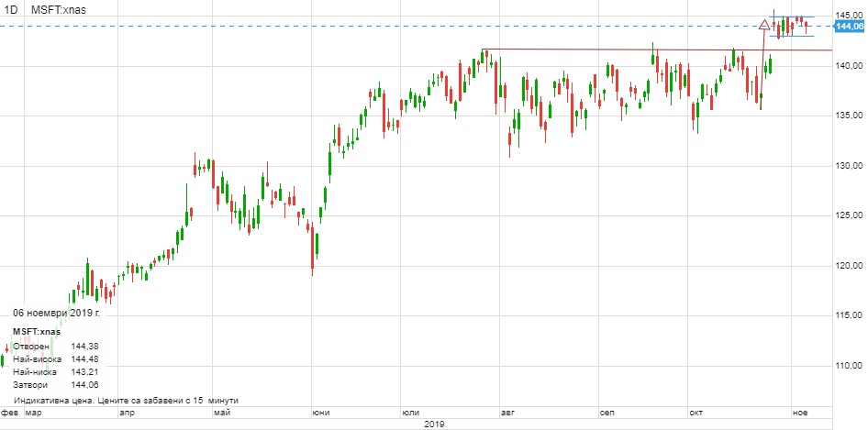
Task: Click the сеп month label
Action: point(607,413)
